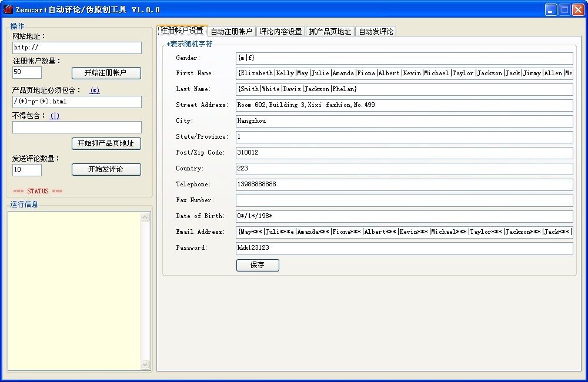Click the 保存 save button
This screenshot has width=588, height=382.
pyautogui.click(x=258, y=265)
